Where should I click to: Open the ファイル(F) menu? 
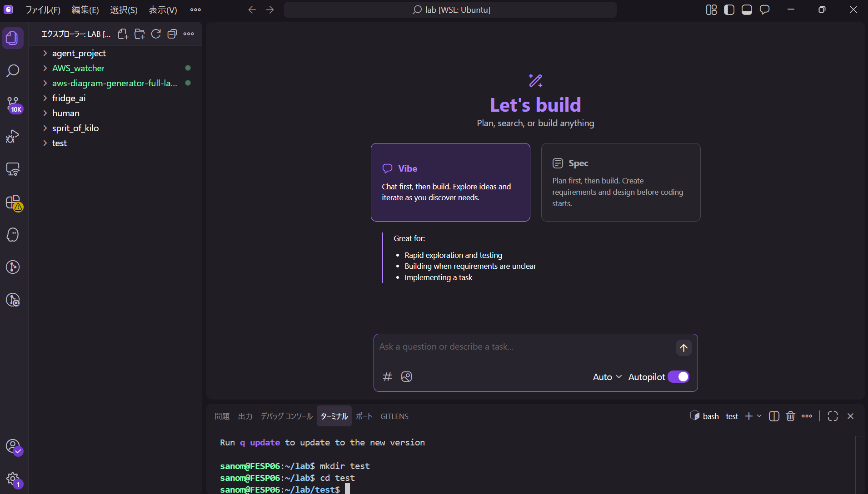[x=43, y=10]
